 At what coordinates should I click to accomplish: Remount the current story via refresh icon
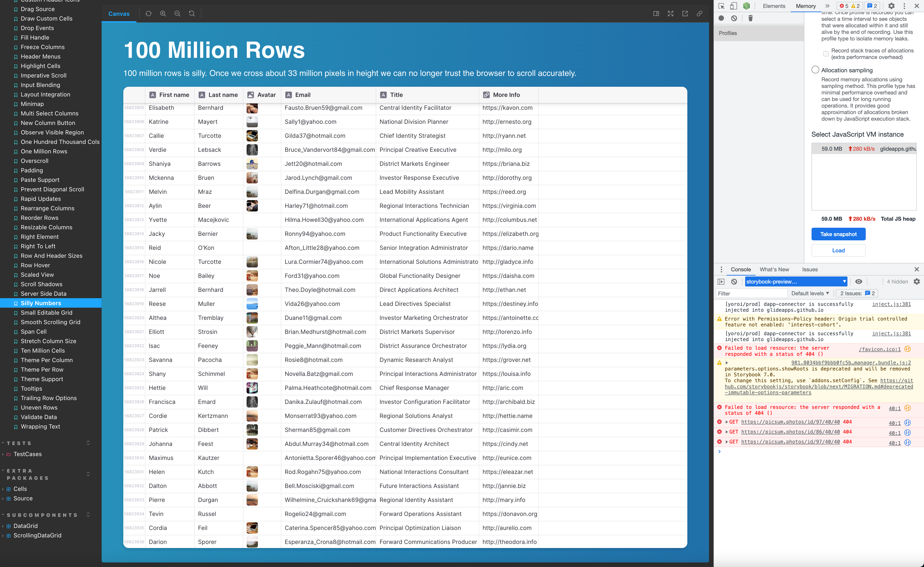149,14
